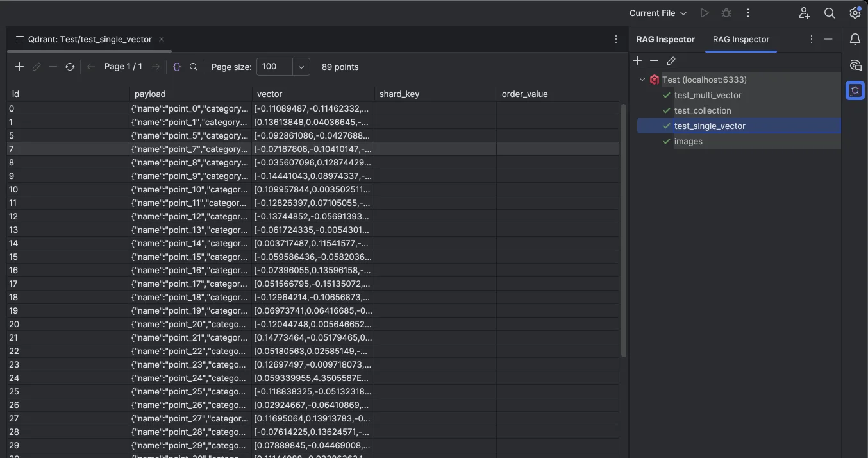Select the first RAG Inspector tab
The height and width of the screenshot is (458, 868).
665,39
